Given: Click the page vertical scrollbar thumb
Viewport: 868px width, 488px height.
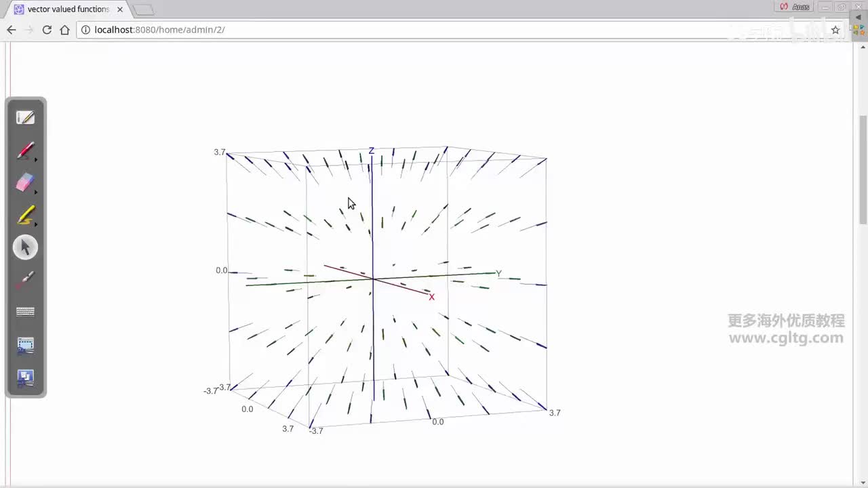Looking at the screenshot, I should pos(863,169).
